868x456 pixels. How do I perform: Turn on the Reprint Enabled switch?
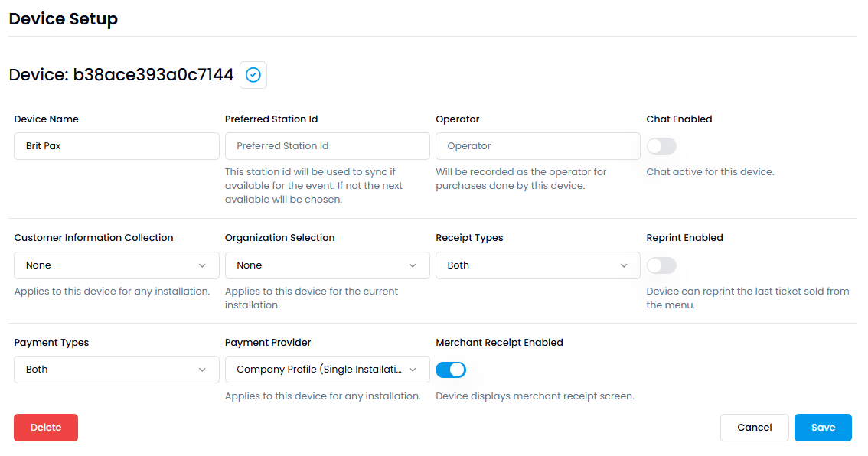click(x=661, y=265)
